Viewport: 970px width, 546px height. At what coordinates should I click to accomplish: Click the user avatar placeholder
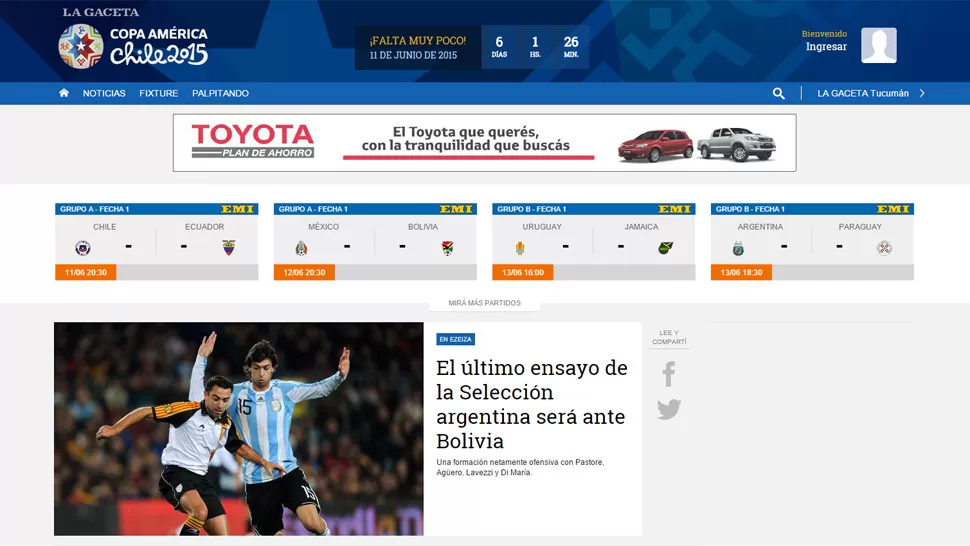pyautogui.click(x=878, y=45)
